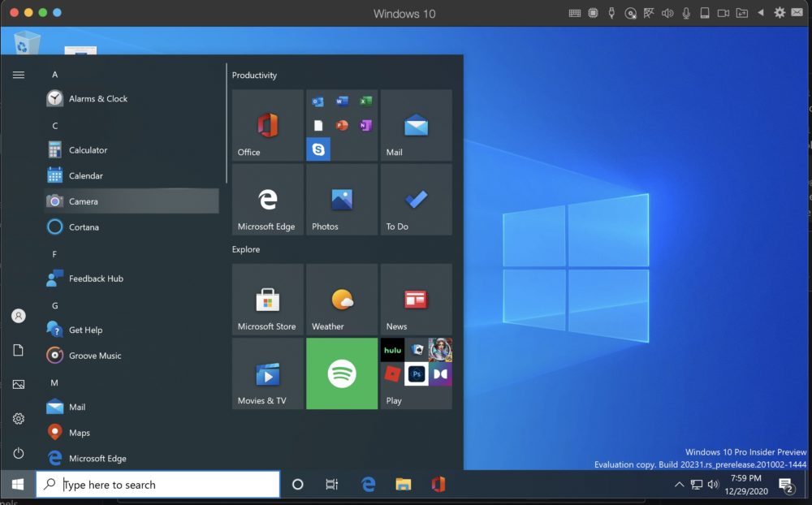812x505 pixels.
Task: Click the Windows Start button
Action: 18,484
